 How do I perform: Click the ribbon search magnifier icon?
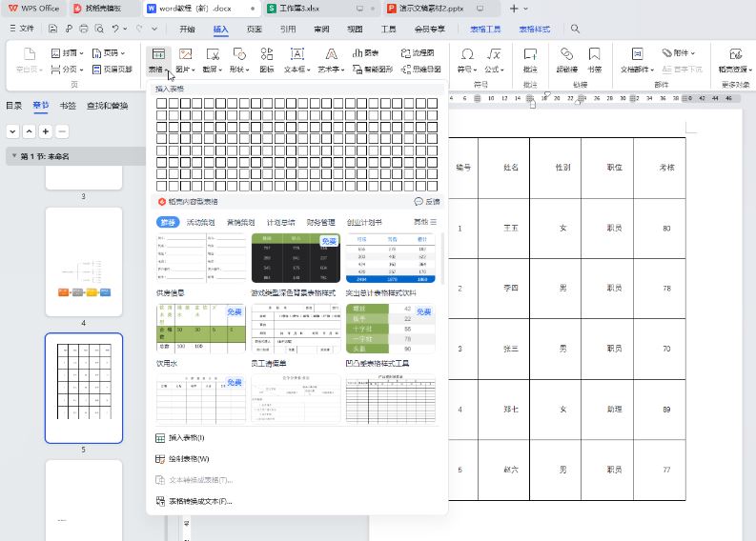tap(575, 29)
